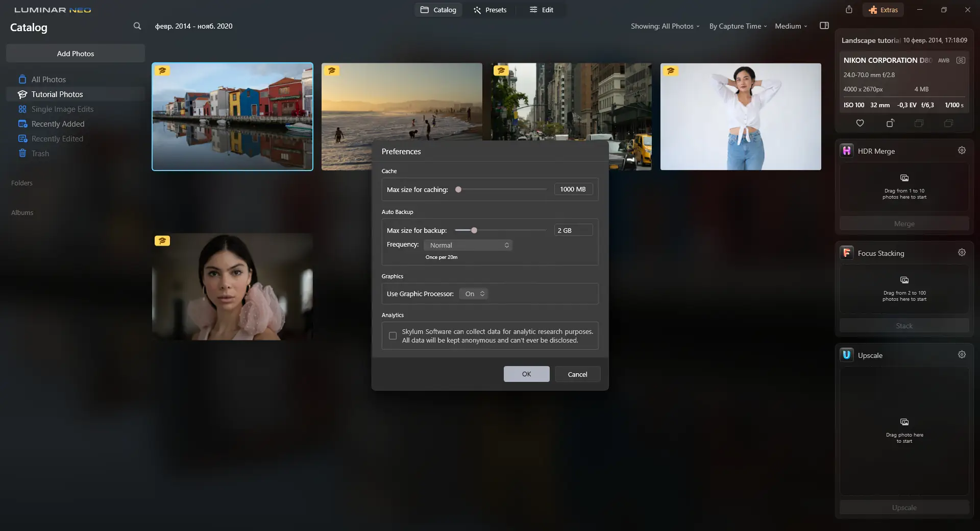Expand the Showing: All Photos filter
The width and height of the screenshot is (980, 531).
coord(665,27)
